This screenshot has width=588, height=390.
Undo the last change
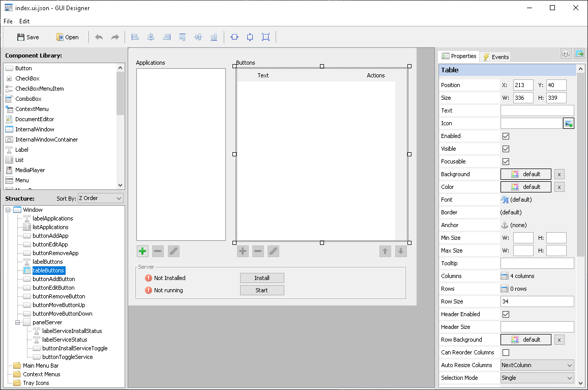tap(99, 37)
